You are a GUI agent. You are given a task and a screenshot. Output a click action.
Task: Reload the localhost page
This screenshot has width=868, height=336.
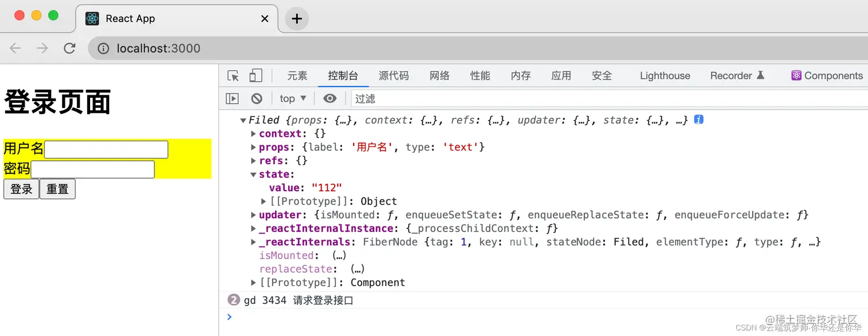click(69, 48)
